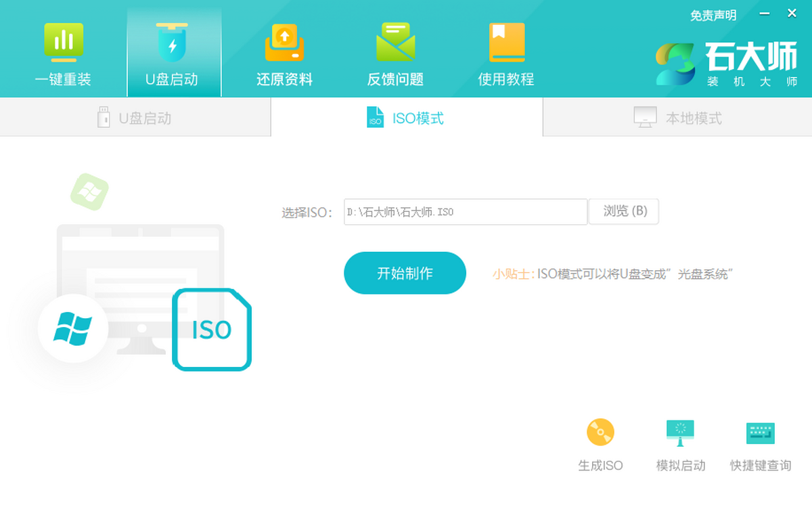Click the ISO path input field

tap(466, 212)
